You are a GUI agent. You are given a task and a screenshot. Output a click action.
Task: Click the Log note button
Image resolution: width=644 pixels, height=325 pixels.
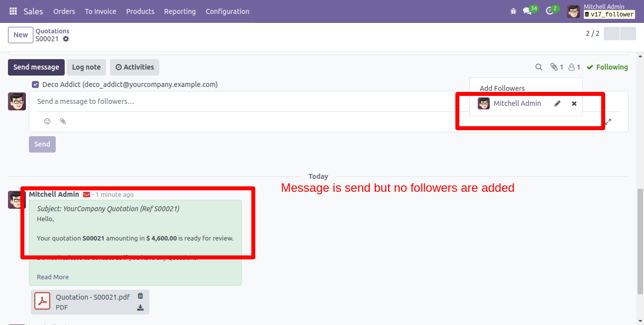coord(86,67)
